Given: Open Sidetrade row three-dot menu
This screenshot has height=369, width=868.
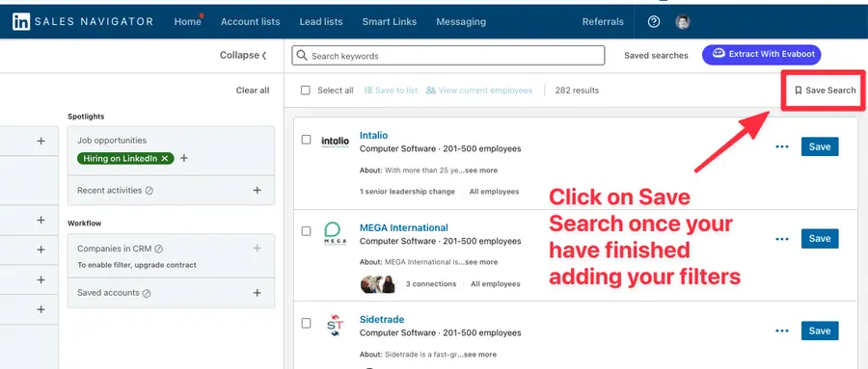Looking at the screenshot, I should pyautogui.click(x=781, y=330).
